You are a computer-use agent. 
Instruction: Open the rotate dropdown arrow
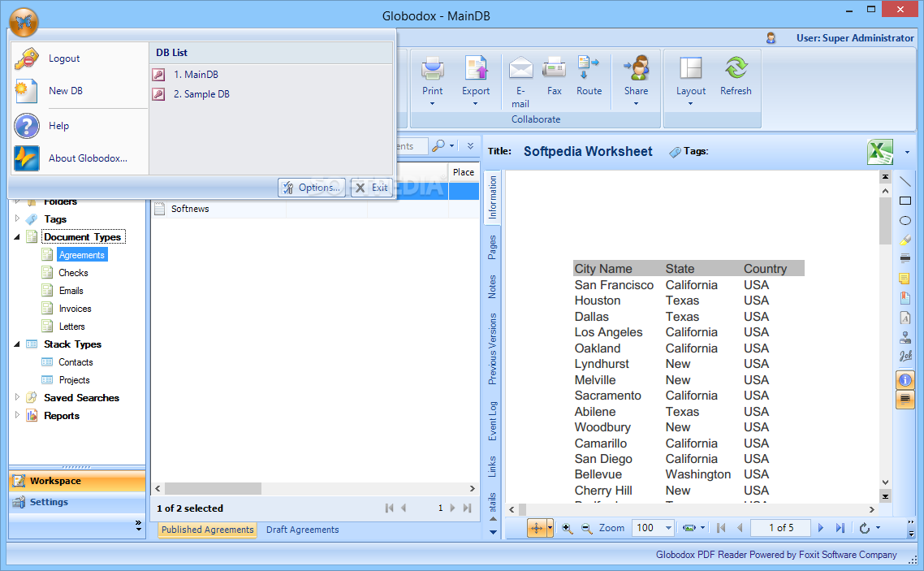pos(878,528)
